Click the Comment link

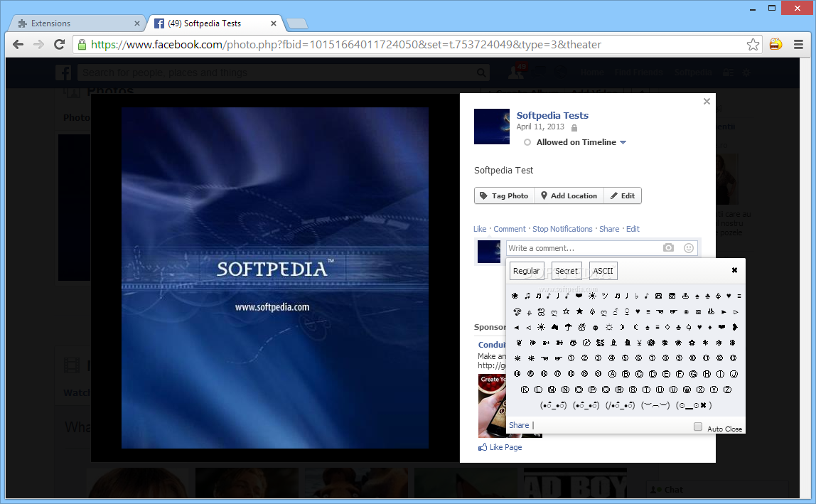(x=510, y=229)
